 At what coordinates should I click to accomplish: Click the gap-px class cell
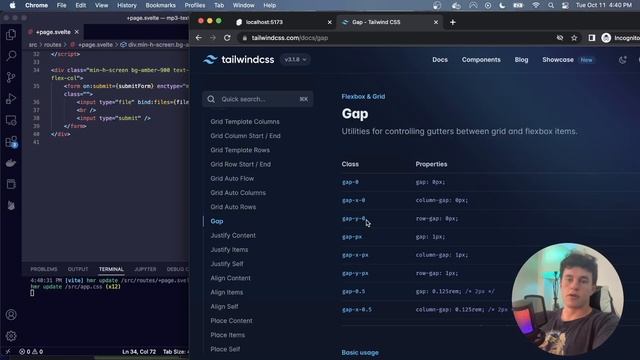coord(352,237)
